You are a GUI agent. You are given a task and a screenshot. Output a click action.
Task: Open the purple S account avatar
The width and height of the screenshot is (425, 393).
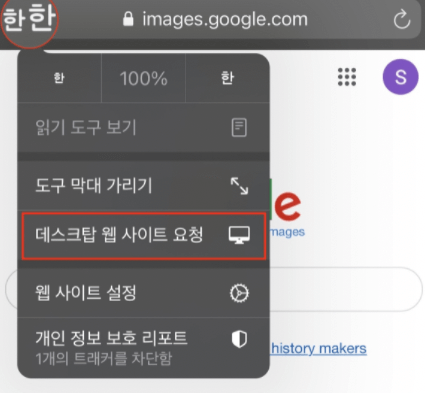(400, 77)
